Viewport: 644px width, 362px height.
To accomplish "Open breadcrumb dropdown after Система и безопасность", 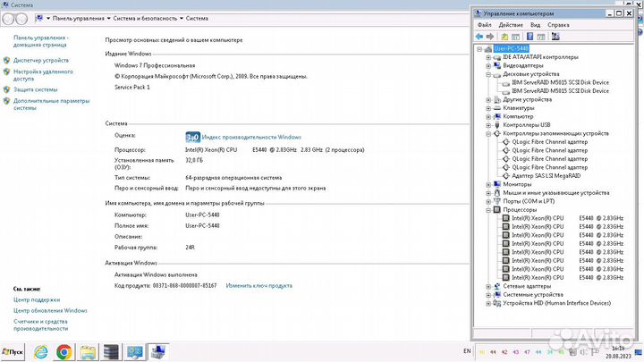I will click(181, 19).
